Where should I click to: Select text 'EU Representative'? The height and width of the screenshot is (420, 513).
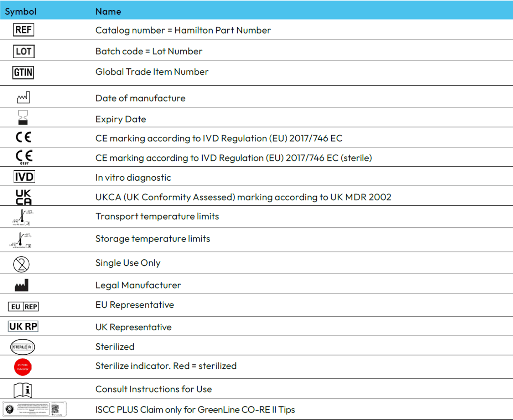tap(135, 305)
